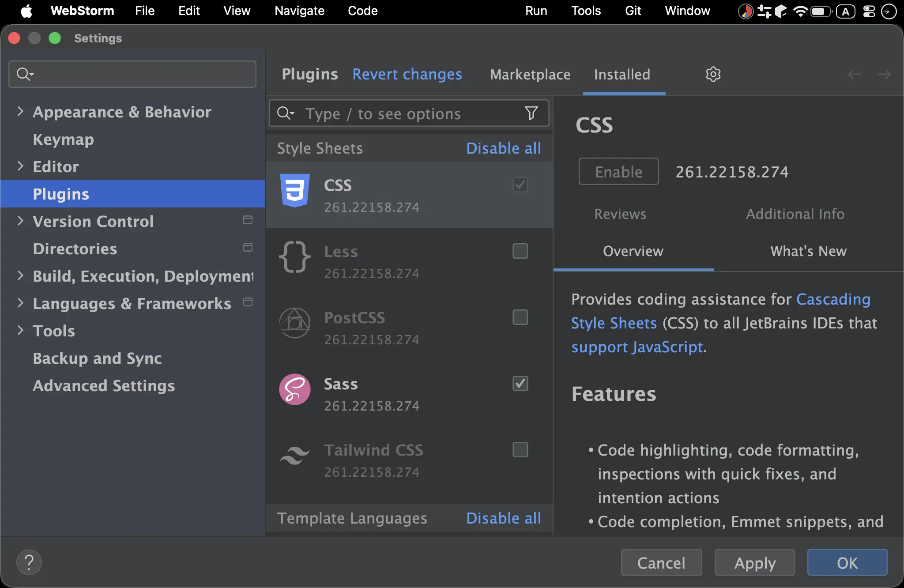Disable all Style Sheets plugins
This screenshot has width=904, height=588.
(x=504, y=148)
